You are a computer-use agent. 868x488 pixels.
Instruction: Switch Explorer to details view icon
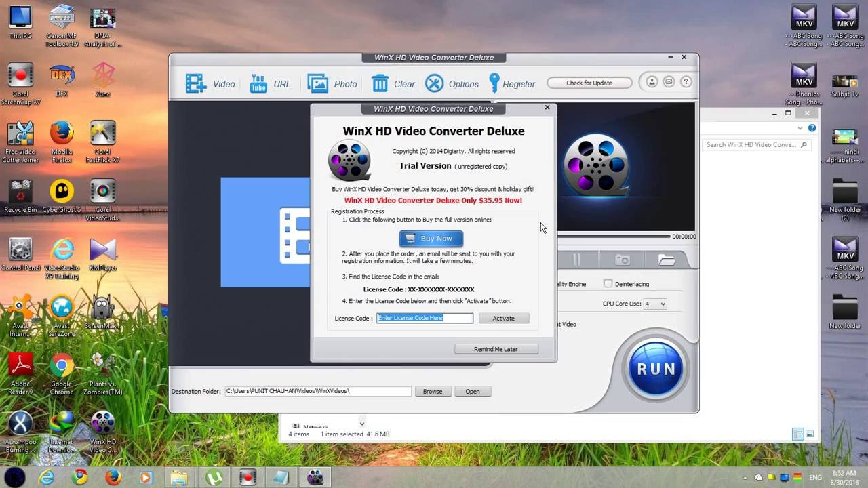(798, 434)
